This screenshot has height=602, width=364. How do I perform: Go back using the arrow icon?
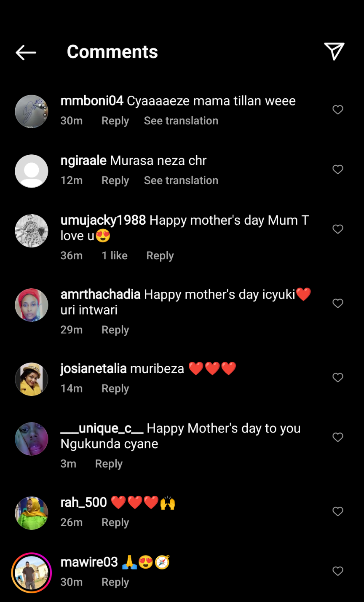click(26, 52)
